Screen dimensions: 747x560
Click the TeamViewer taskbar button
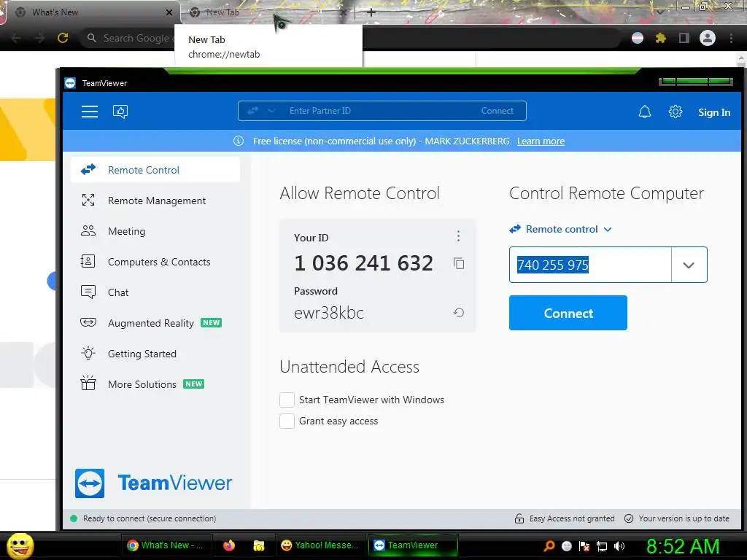(413, 545)
